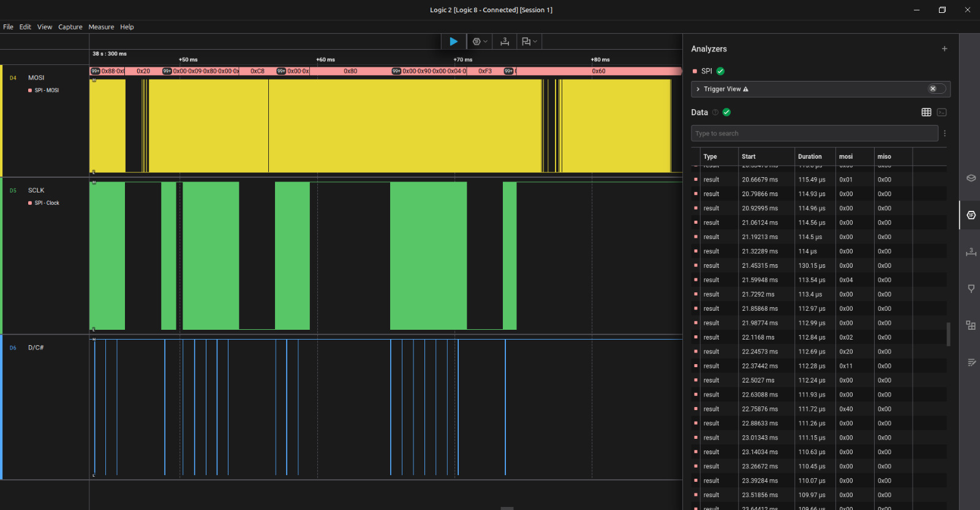Image resolution: width=980 pixels, height=510 pixels.
Task: Click the SPI - Clock analyzer tag
Action: [43, 203]
